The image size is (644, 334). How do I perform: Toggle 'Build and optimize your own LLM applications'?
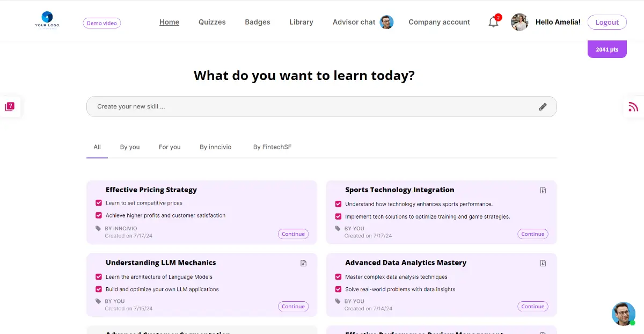click(99, 289)
